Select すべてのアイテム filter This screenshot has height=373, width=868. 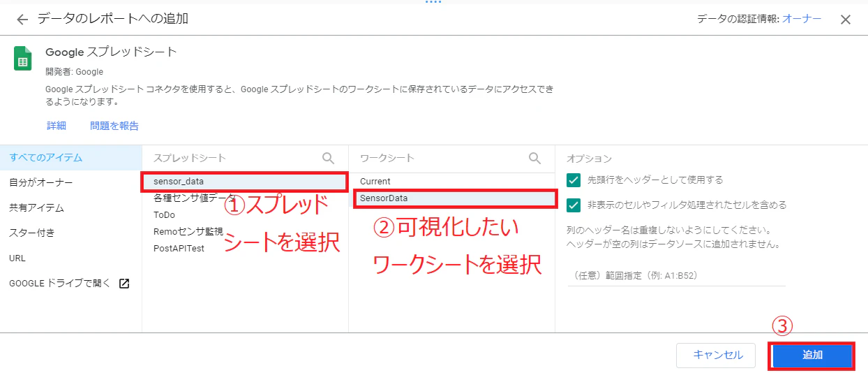70,157
